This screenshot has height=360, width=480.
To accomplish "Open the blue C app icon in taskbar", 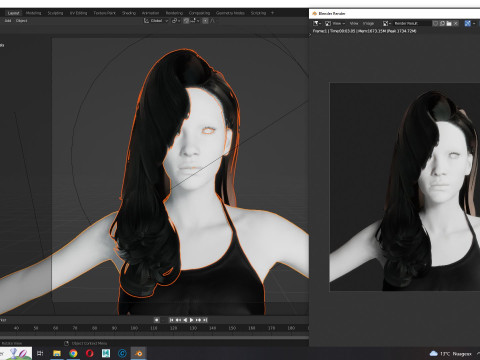I will pyautogui.click(x=122, y=353).
